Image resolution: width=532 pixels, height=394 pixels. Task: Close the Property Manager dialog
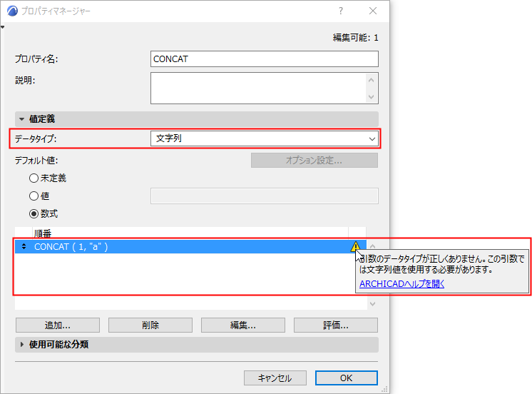[x=373, y=11]
